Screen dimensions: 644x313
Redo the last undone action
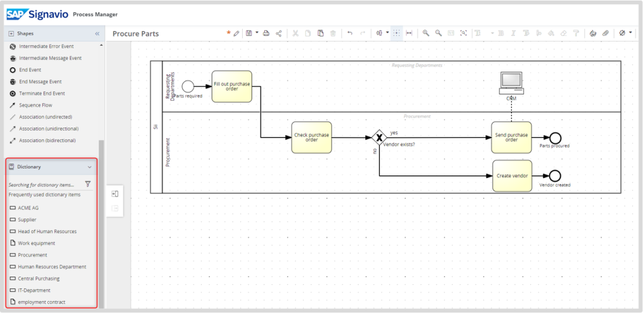coord(363,33)
